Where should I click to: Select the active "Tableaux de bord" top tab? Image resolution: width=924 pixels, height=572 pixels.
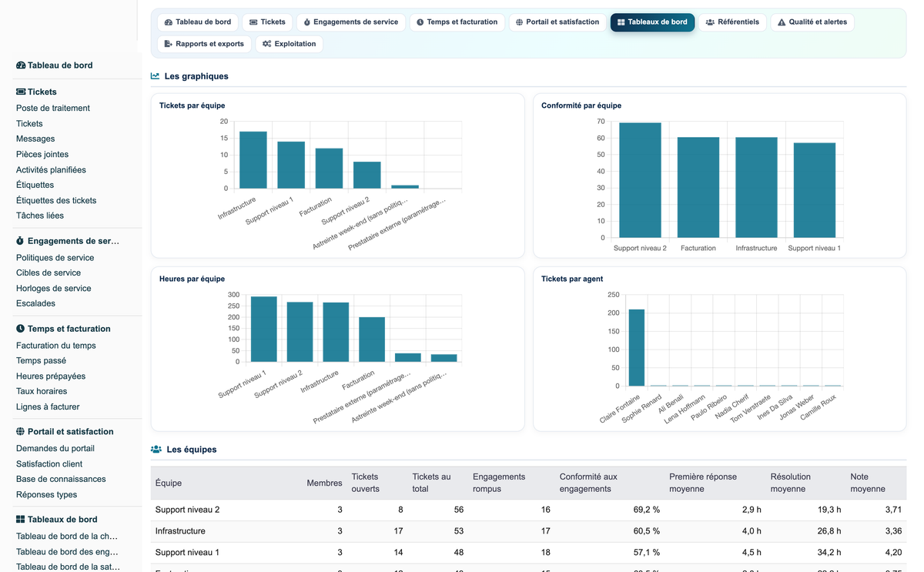pos(652,22)
